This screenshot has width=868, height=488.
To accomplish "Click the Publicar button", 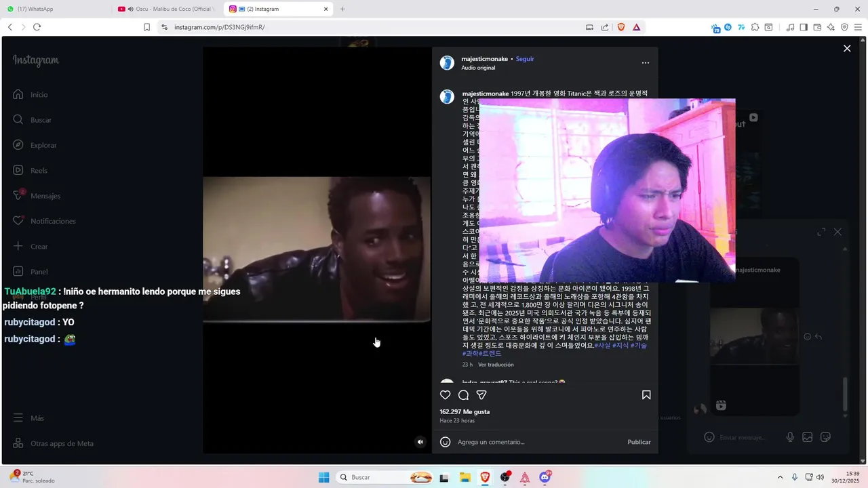I will point(639,442).
